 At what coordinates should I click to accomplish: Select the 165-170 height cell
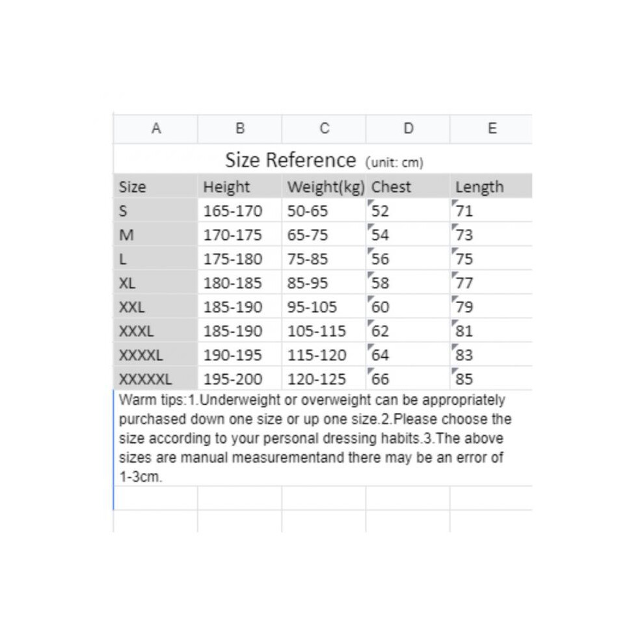click(240, 211)
